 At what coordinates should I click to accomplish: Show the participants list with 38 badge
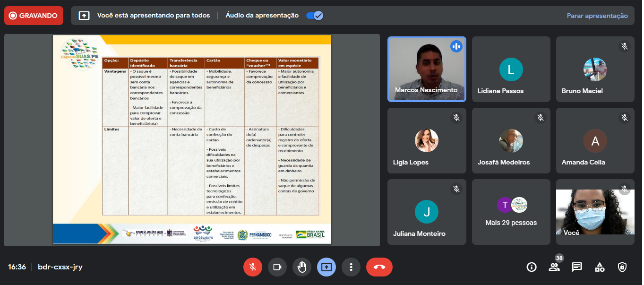pyautogui.click(x=554, y=267)
